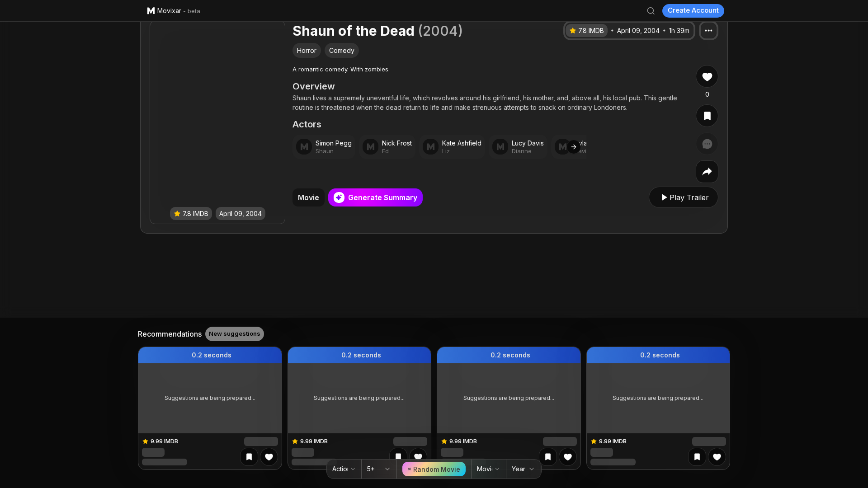Viewport: 868px width, 488px height.
Task: Open Simon Pegg actor card
Action: click(x=324, y=147)
